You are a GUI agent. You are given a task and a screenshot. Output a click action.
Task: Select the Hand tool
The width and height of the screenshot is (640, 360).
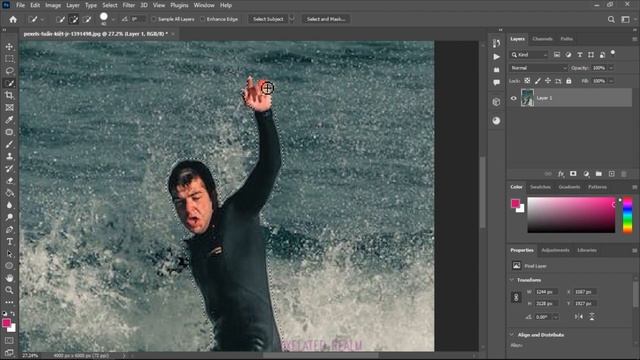point(9,278)
